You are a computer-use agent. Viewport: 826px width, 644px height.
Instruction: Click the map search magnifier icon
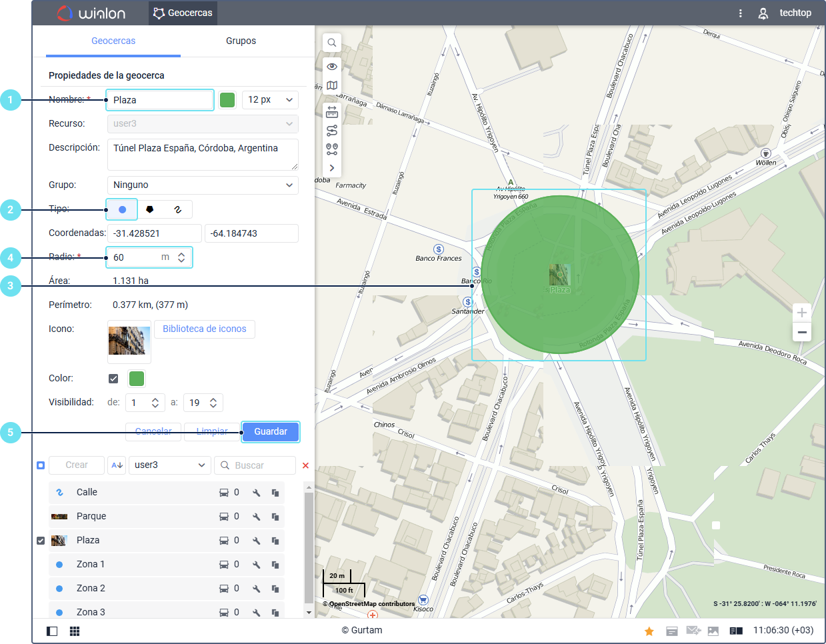coord(331,43)
